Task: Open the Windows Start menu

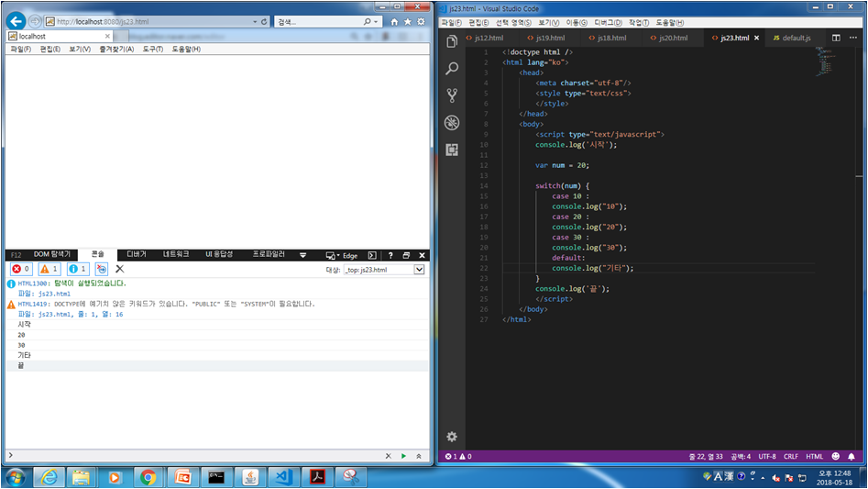Action: [15, 477]
